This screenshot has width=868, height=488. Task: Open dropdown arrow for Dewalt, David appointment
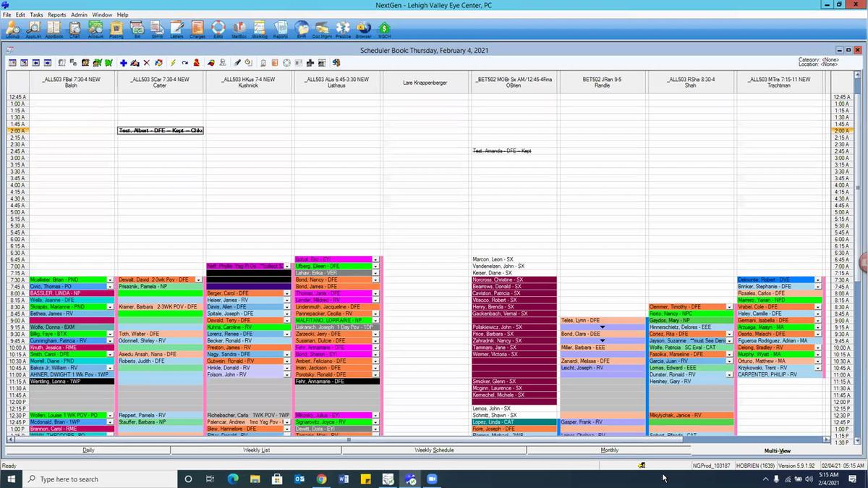pyautogui.click(x=198, y=279)
